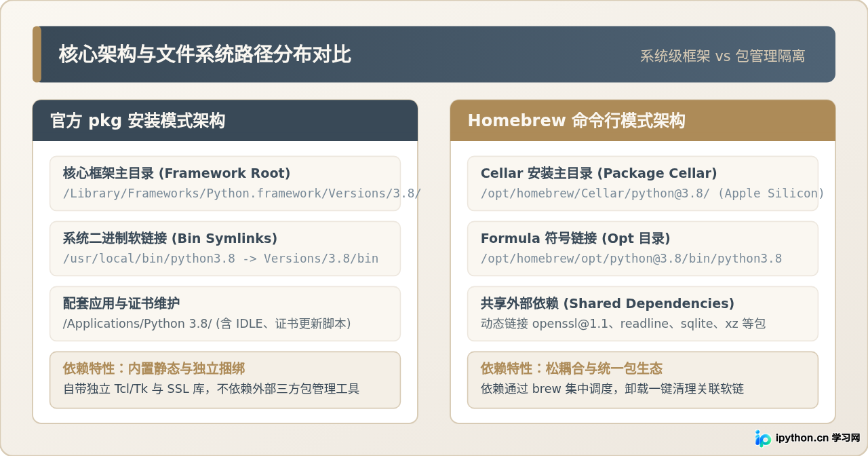Click Cellar 安装主目录 (Package Cellar) heading
This screenshot has width=868, height=456.
[x=599, y=173]
